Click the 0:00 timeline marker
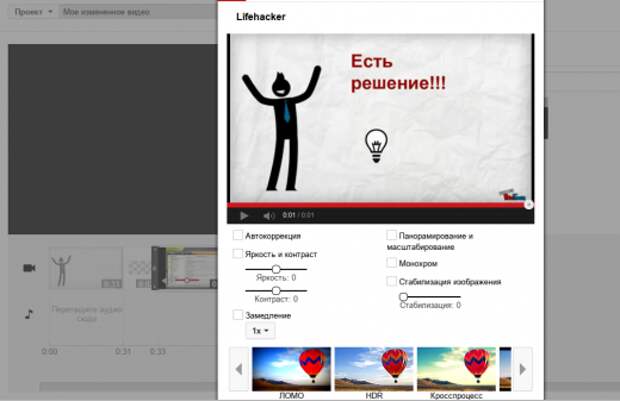The height and width of the screenshot is (401, 620). 49,351
